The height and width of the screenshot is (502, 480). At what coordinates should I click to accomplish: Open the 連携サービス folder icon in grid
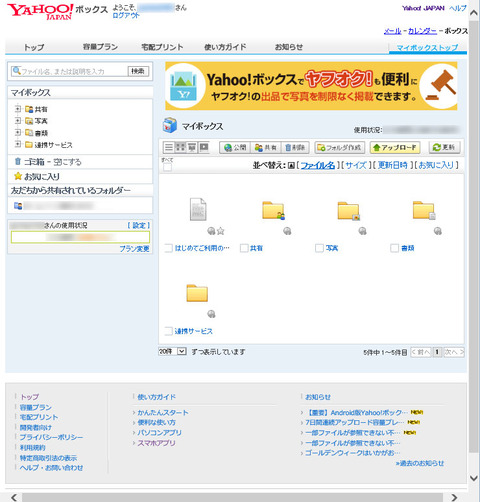(197, 293)
